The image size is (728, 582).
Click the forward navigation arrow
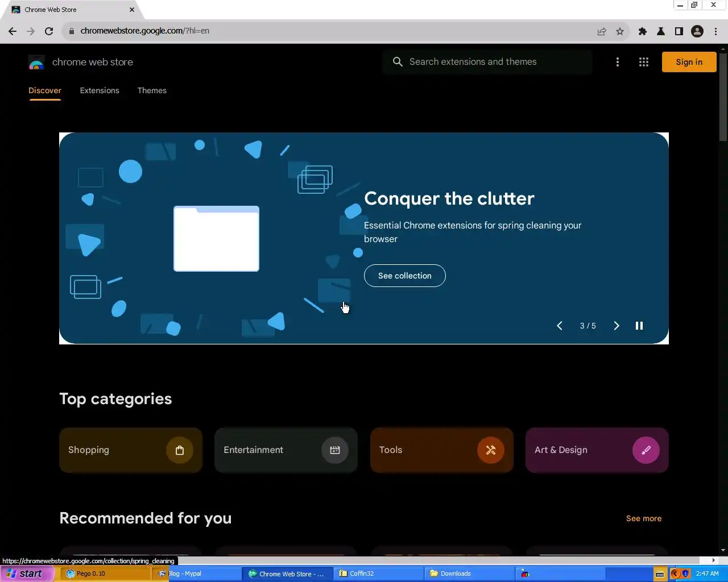coord(31,31)
